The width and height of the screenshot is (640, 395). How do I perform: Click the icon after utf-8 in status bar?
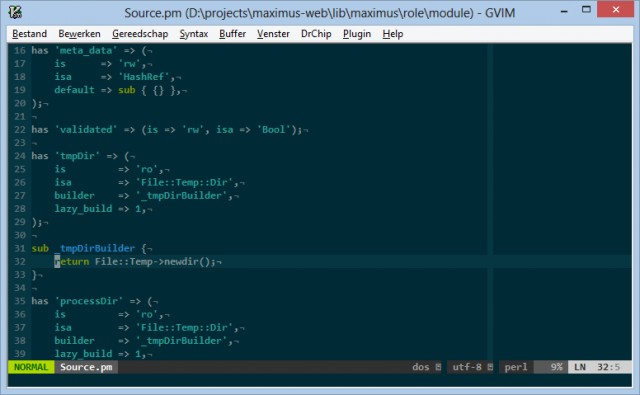pyautogui.click(x=490, y=367)
